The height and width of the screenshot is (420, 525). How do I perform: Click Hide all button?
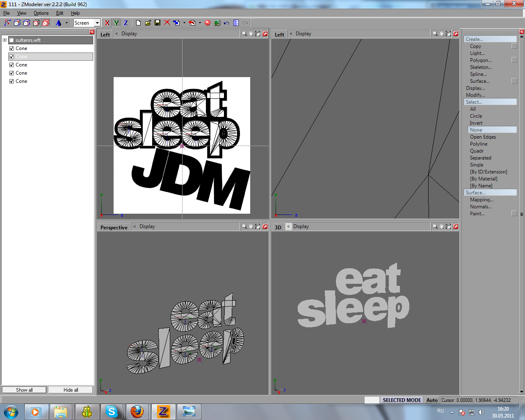[x=71, y=390]
